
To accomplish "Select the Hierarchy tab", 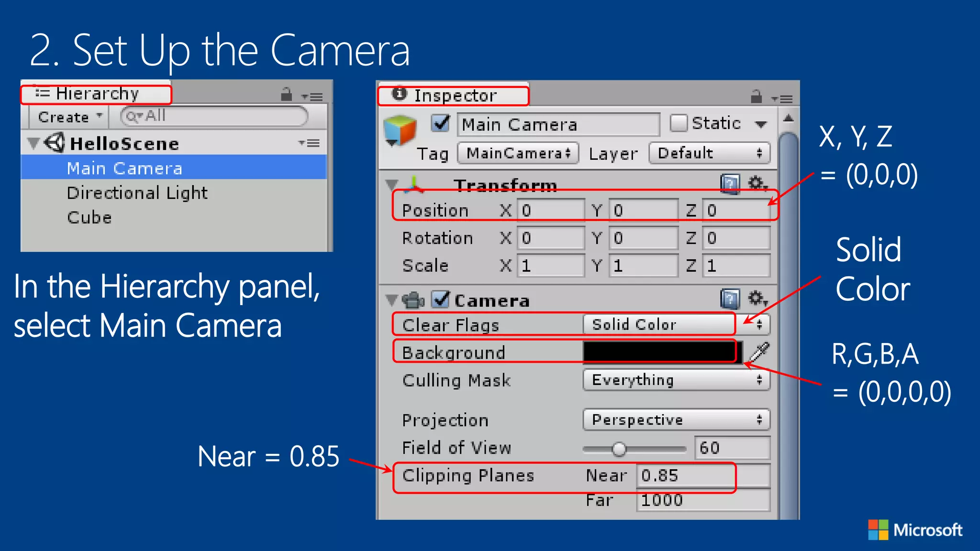I will coord(96,94).
